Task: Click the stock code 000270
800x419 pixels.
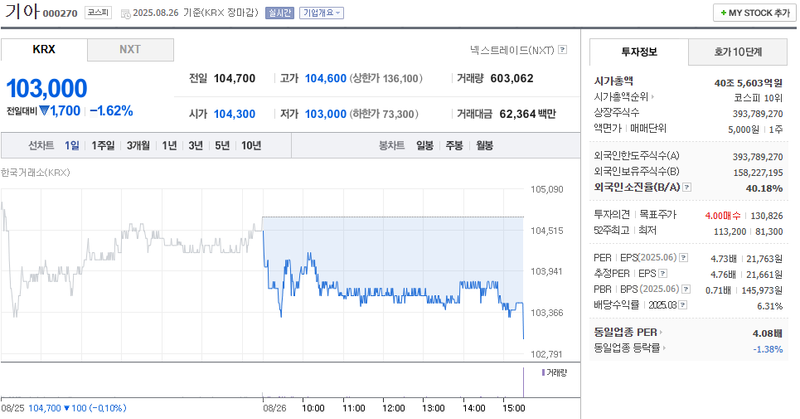Action: [60, 14]
